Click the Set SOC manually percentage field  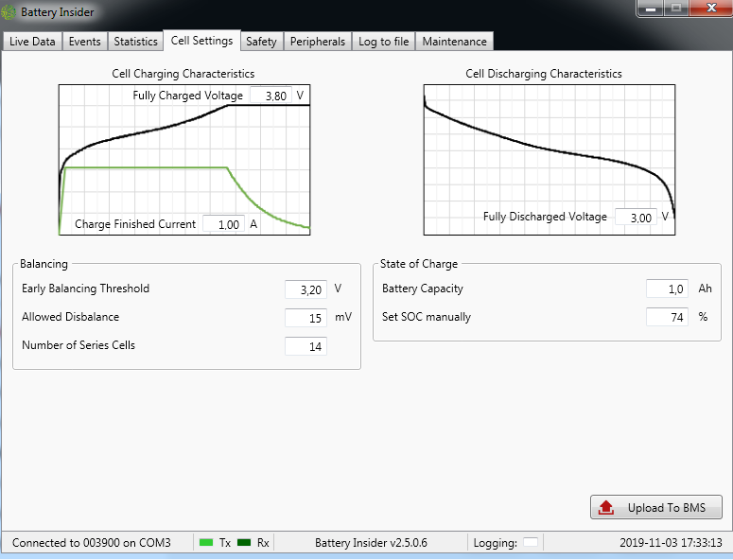click(x=667, y=318)
